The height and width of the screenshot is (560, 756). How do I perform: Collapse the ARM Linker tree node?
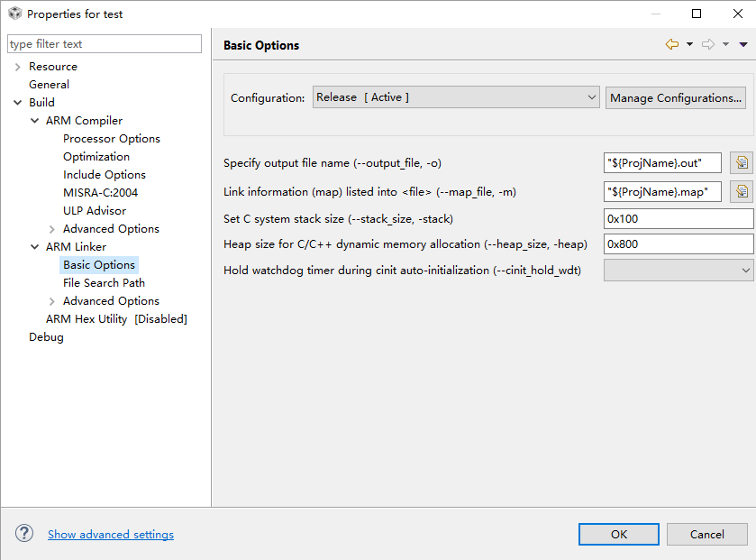[34, 247]
